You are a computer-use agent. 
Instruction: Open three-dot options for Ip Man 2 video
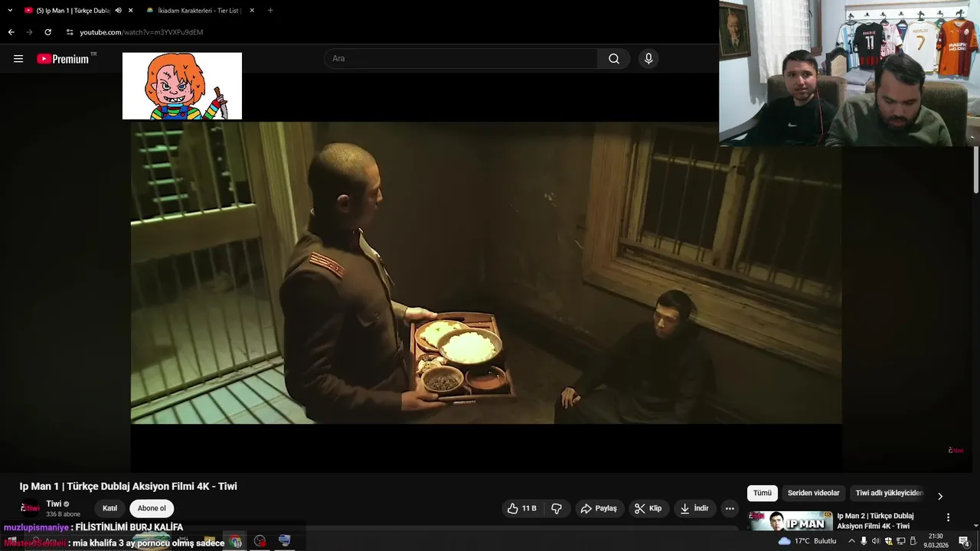pos(948,517)
